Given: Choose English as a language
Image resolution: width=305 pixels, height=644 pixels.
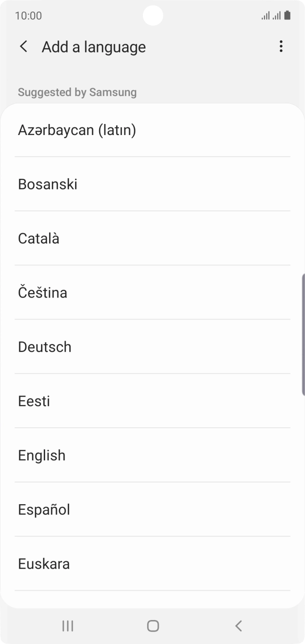Looking at the screenshot, I should (41, 455).
